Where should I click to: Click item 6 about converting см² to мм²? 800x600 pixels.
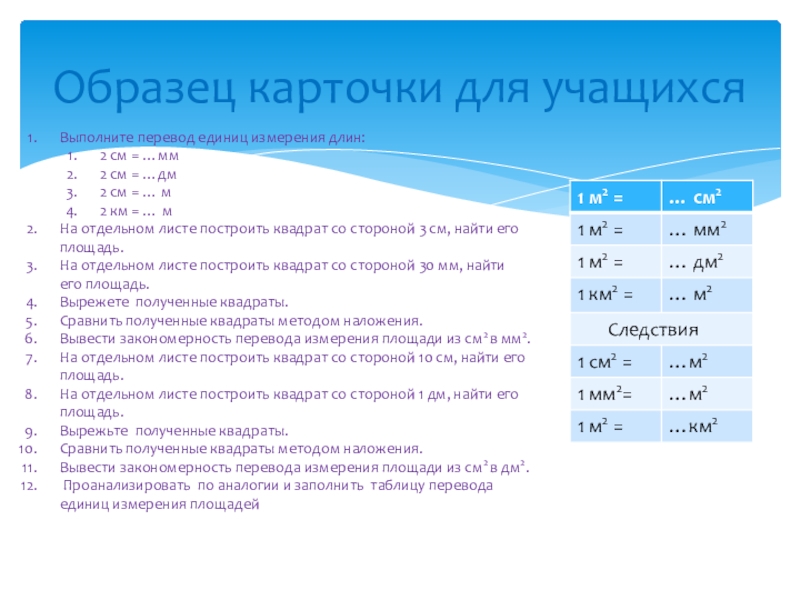pyautogui.click(x=295, y=339)
